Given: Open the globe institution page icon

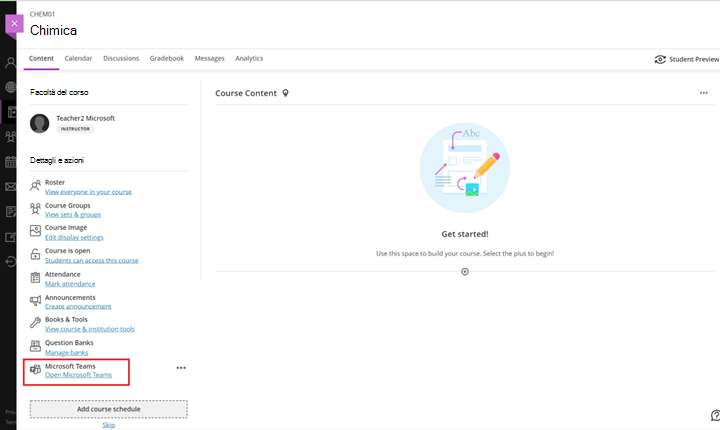Looking at the screenshot, I should tap(11, 87).
